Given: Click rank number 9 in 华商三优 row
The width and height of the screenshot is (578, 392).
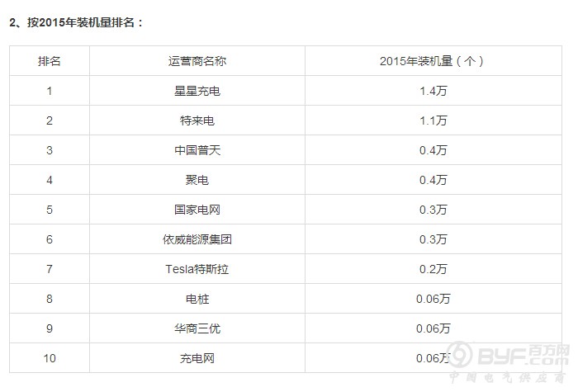Looking at the screenshot, I should [x=50, y=328].
